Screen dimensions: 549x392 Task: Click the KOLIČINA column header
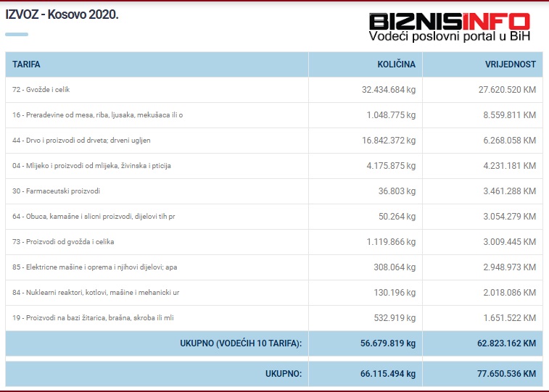pyautogui.click(x=396, y=64)
